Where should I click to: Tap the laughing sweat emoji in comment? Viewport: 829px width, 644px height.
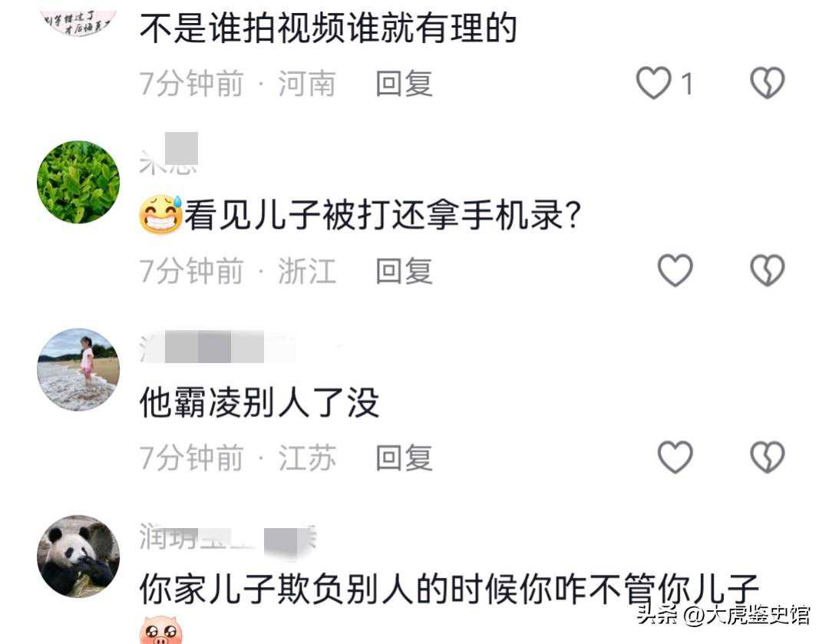160,215
